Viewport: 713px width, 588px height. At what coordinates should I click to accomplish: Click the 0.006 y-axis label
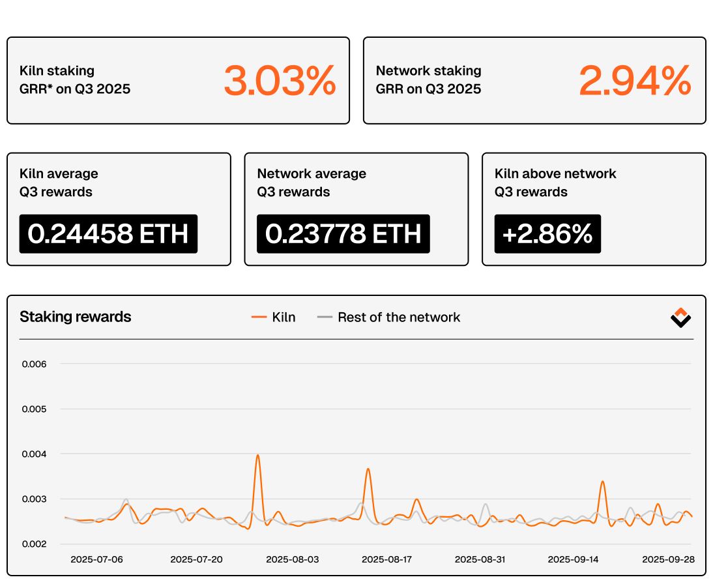34,364
